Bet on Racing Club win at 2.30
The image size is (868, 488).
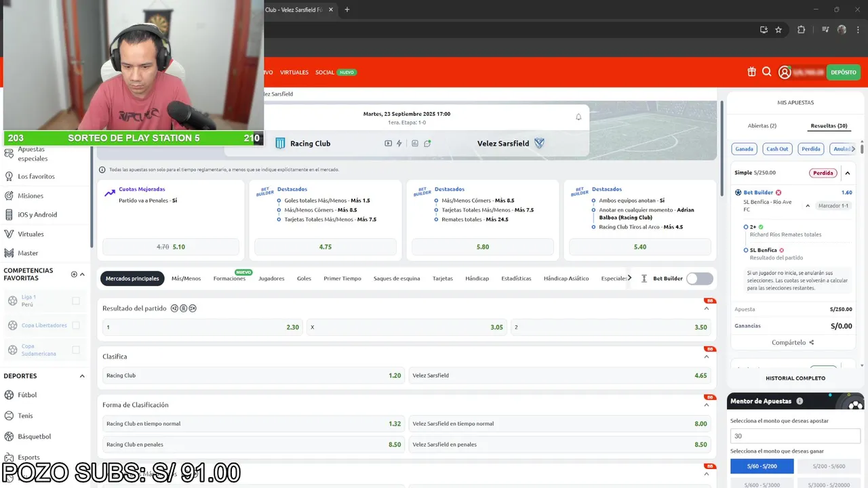click(203, 327)
